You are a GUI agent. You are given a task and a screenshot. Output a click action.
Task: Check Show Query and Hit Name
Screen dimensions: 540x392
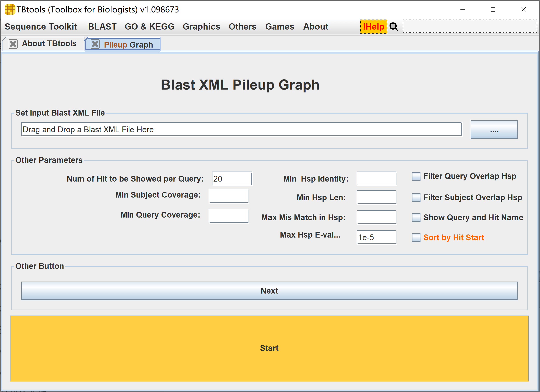coord(416,217)
